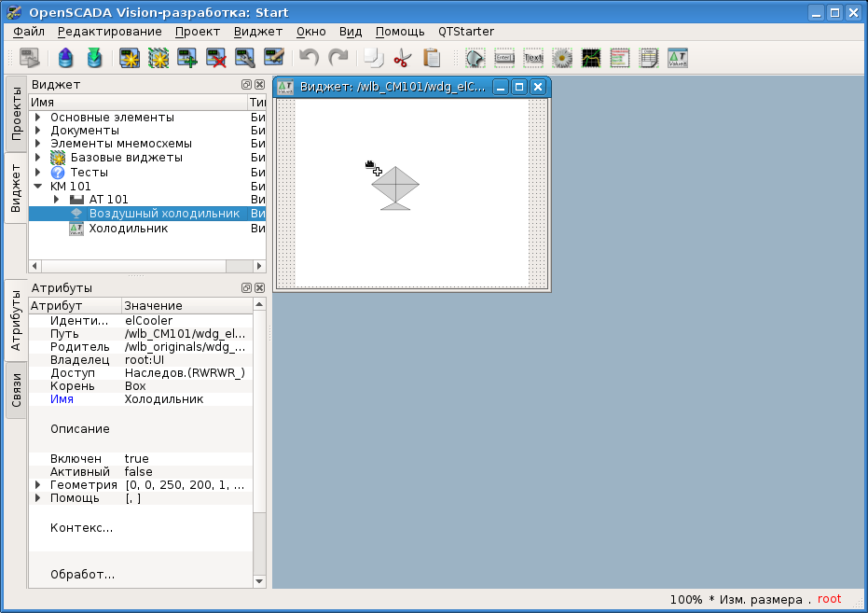Click the save to database icon

[94, 59]
